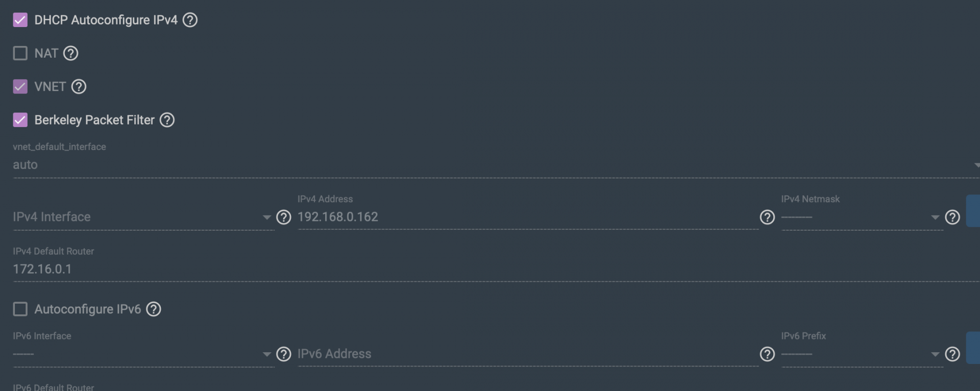The image size is (980, 391).
Task: Enable the NAT checkbox
Action: point(20,53)
